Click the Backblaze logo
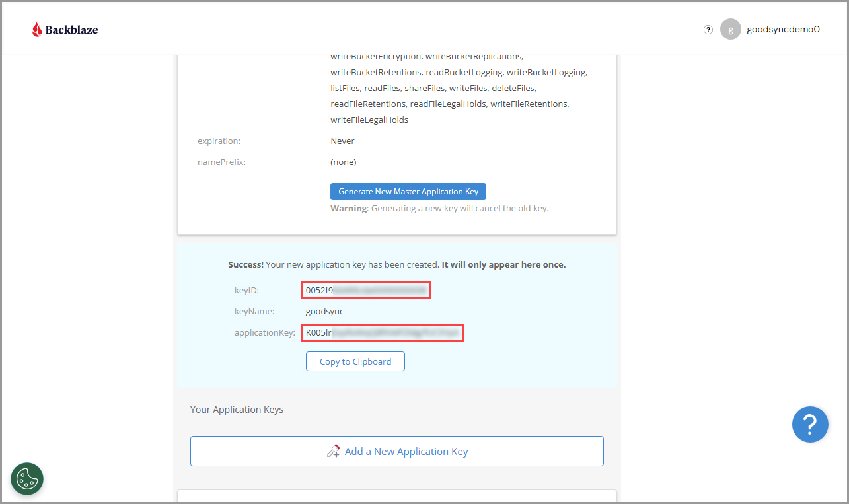 65,29
